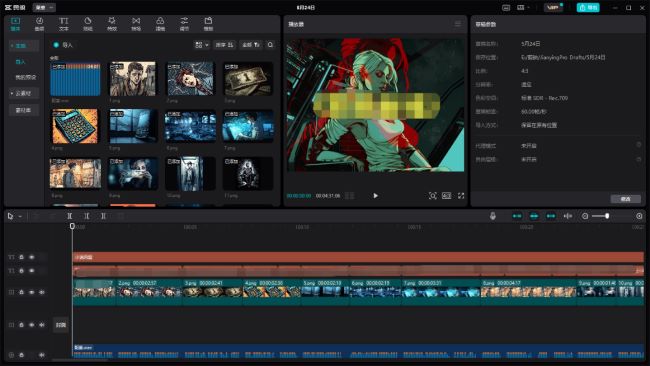Toggle the auto snapping button

coord(534,216)
